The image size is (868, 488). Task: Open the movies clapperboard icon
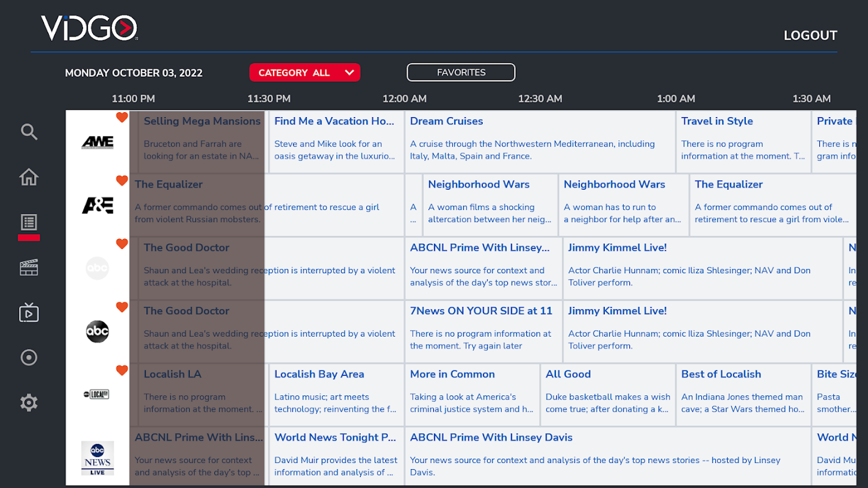tap(29, 267)
